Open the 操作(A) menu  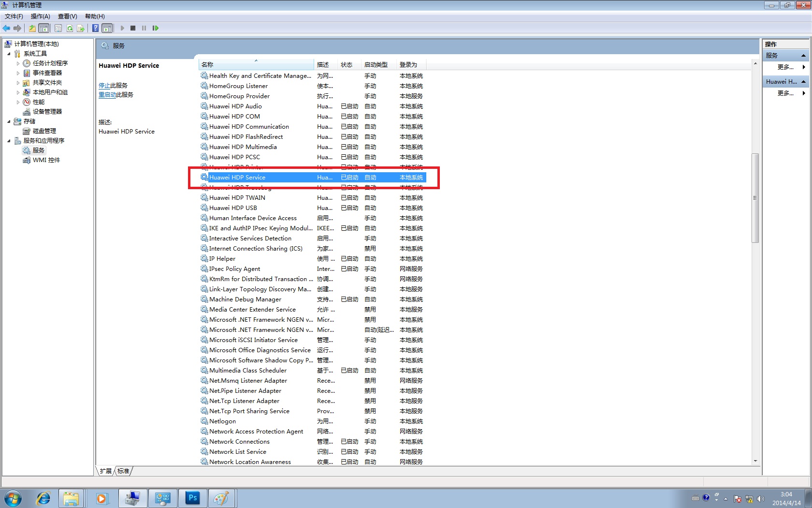[x=41, y=16]
